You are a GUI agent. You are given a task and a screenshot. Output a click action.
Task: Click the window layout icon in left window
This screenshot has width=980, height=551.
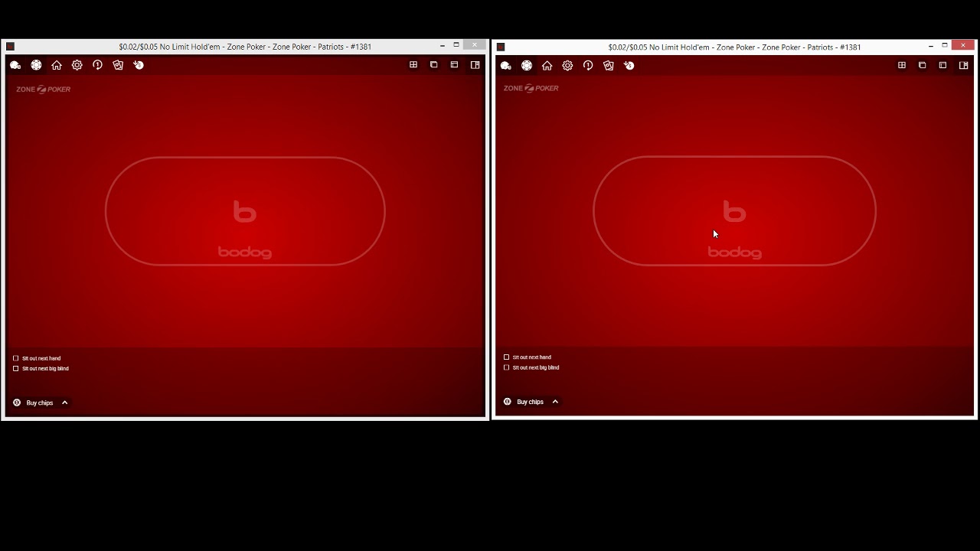point(454,65)
